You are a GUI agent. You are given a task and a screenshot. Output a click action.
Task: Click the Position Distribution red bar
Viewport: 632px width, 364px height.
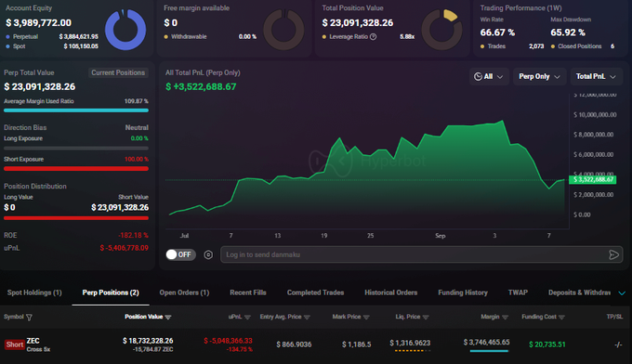point(76,218)
